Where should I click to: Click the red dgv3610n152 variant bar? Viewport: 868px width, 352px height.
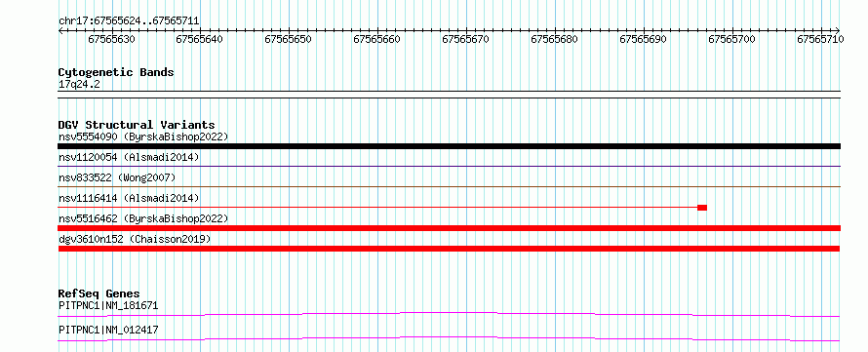(x=449, y=249)
